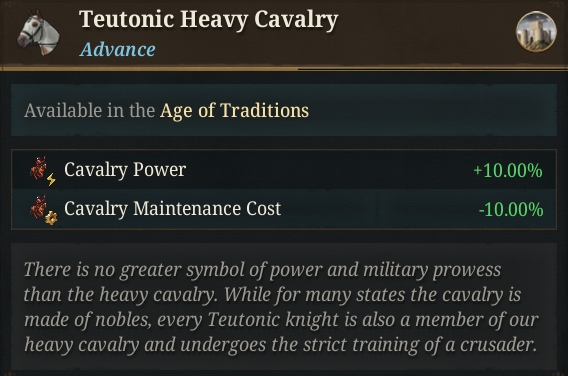Click the Cavalry Maintenance Cost horseman icon
The height and width of the screenshot is (376, 568).
pos(39,207)
